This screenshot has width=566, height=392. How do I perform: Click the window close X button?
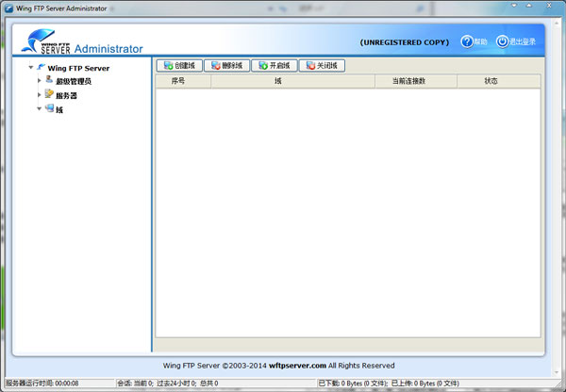pos(549,6)
